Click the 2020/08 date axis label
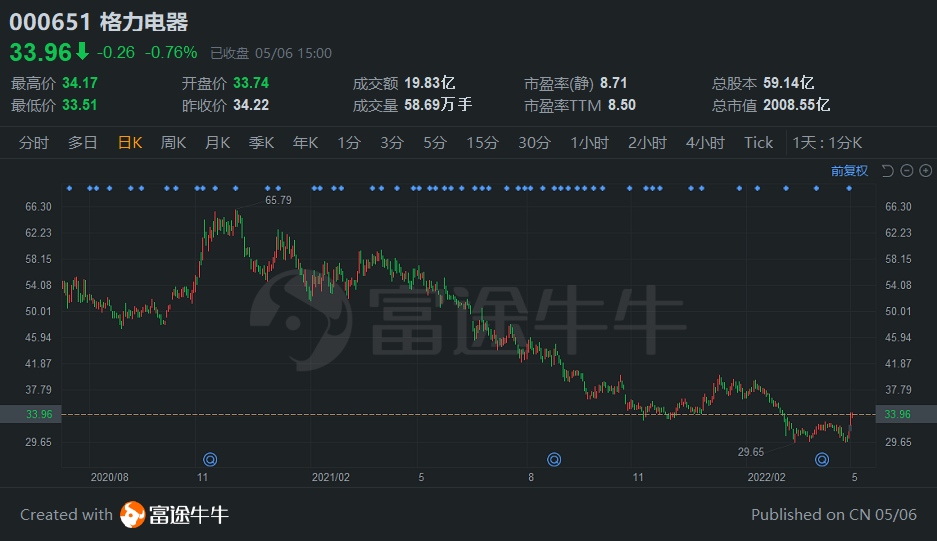The image size is (937, 541). (x=109, y=477)
